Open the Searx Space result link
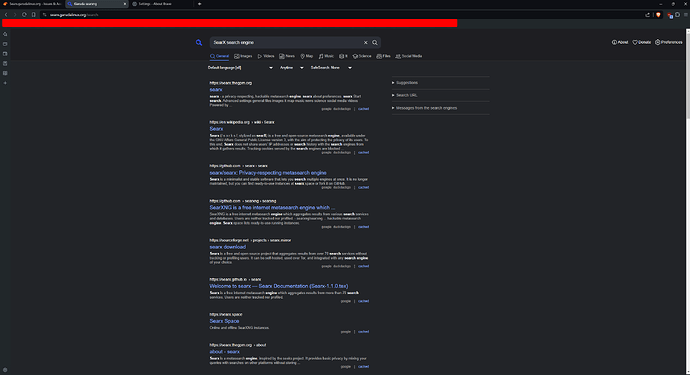Screen dimensions: 690x375 pos(224,321)
